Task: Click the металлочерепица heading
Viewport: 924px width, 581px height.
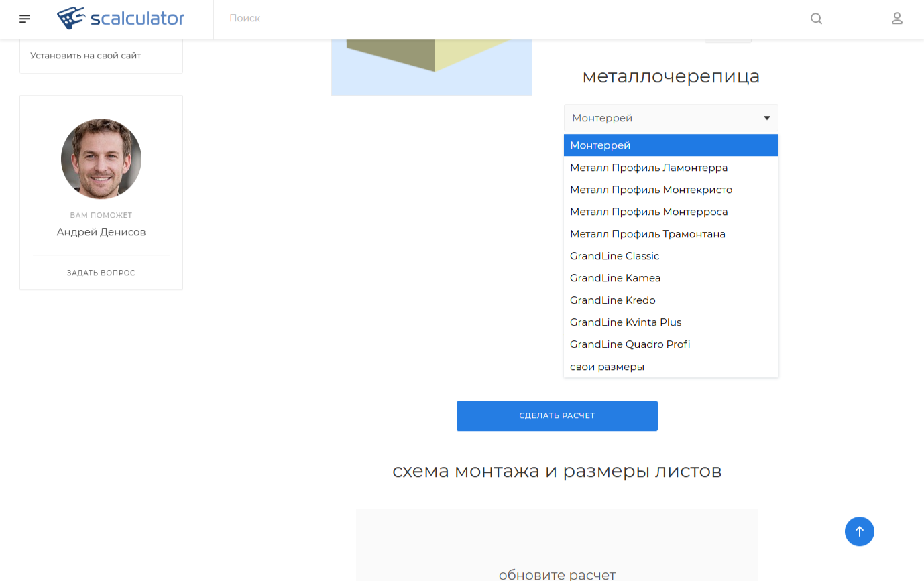Action: pos(671,76)
